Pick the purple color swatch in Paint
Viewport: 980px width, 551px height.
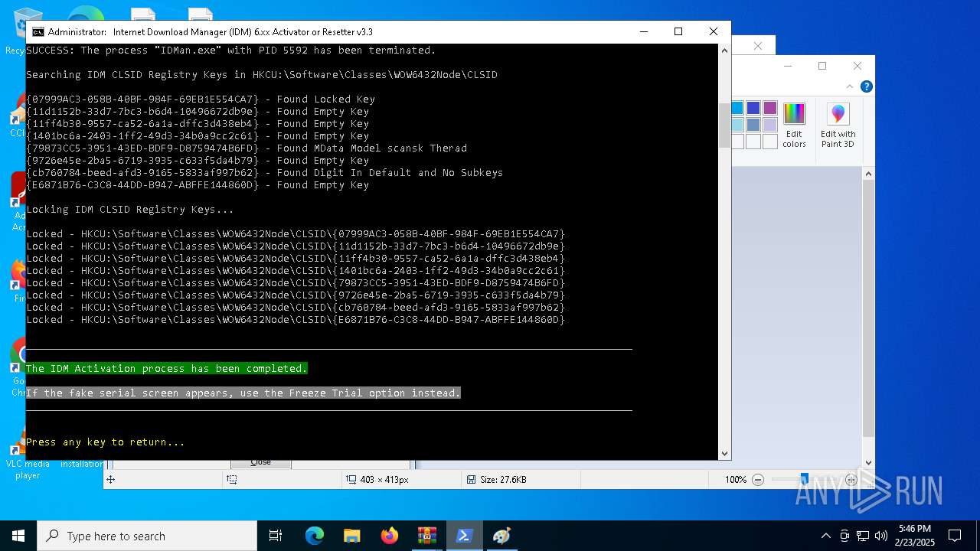coord(770,108)
